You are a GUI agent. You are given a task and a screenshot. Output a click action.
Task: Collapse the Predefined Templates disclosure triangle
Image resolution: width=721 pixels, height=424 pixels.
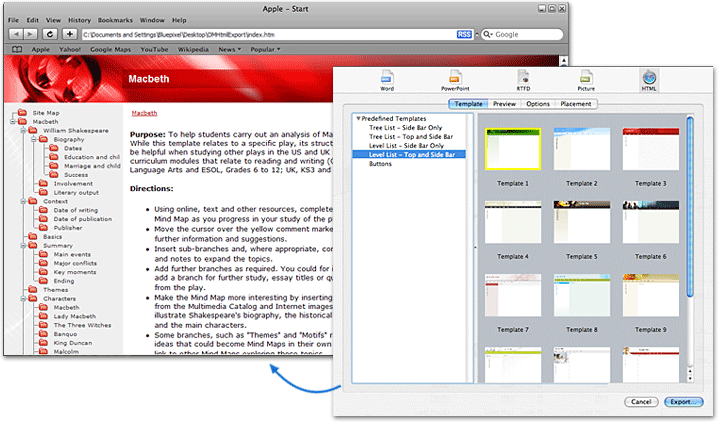(358, 118)
